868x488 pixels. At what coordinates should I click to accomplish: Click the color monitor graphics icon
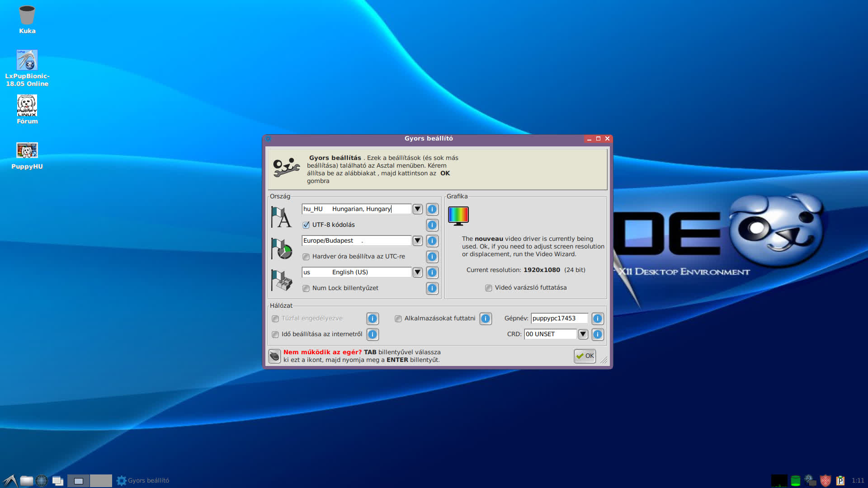[x=458, y=216]
